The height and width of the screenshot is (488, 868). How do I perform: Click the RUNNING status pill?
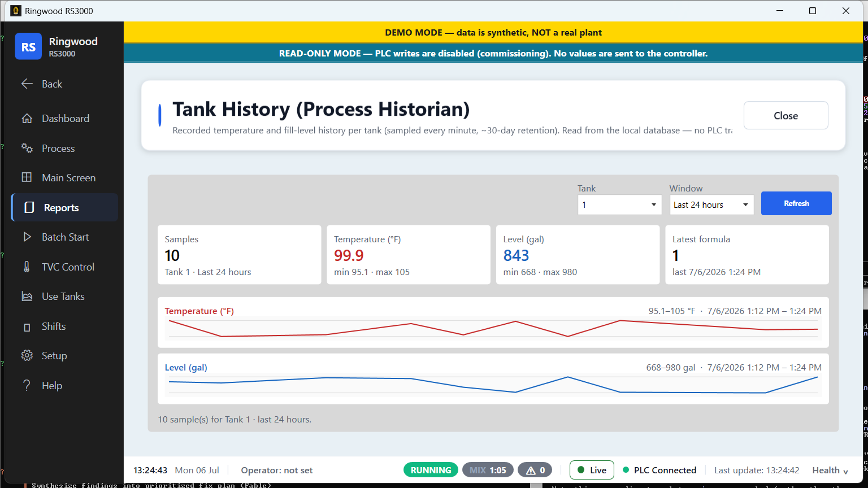[x=431, y=470]
